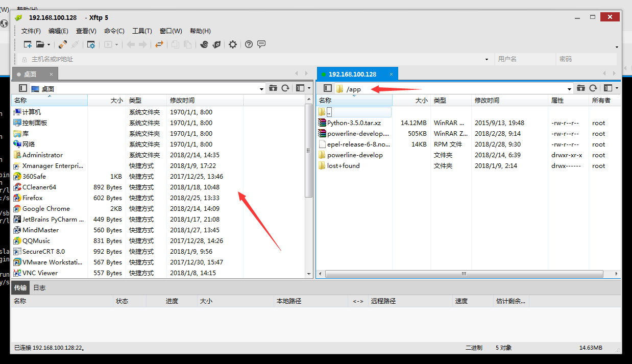
Task: Expand the Open Session dropdown arrow
Action: [x=48, y=45]
